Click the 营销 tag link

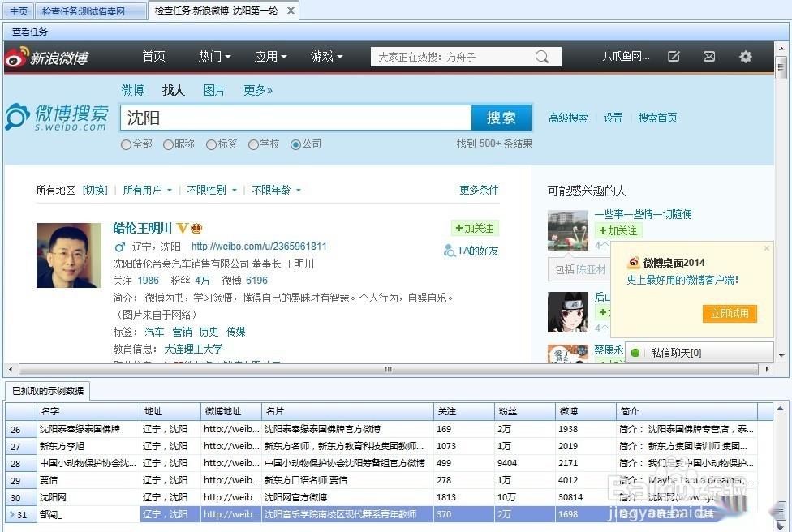(182, 332)
